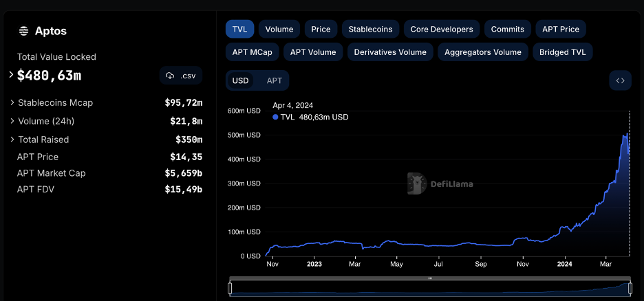Expand the Volume (24h) row
The width and height of the screenshot is (644, 301).
pyautogui.click(x=12, y=121)
